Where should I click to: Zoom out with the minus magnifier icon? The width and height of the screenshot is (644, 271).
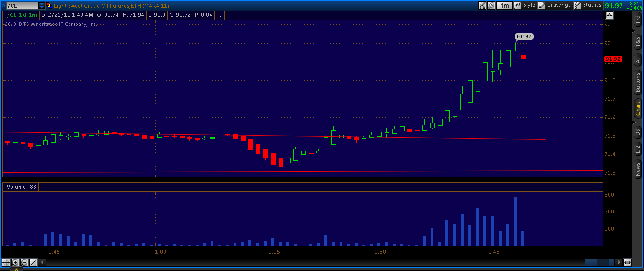(24, 262)
